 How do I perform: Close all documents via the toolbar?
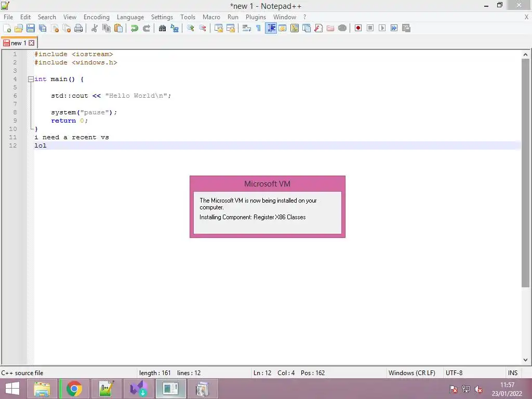click(67, 28)
